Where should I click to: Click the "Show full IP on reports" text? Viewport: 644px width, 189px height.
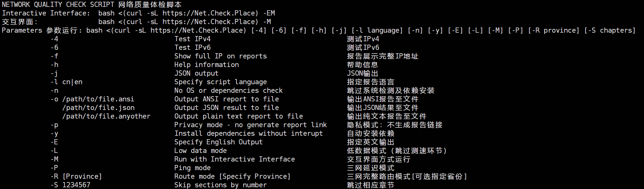coord(220,56)
